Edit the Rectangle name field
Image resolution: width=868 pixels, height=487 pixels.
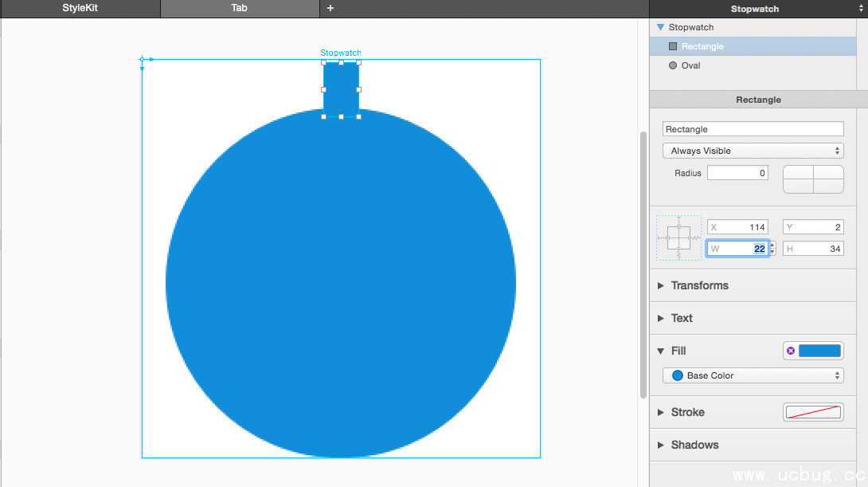point(753,129)
